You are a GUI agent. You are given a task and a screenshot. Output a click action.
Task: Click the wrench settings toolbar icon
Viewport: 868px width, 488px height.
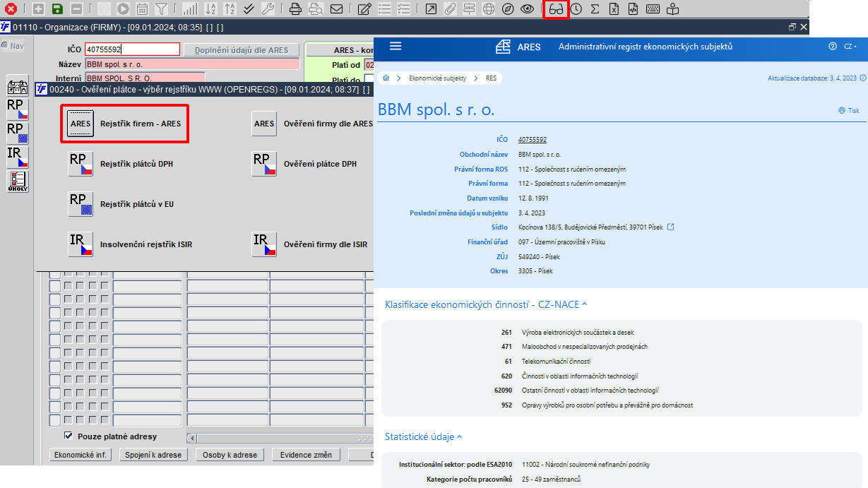pos(268,9)
